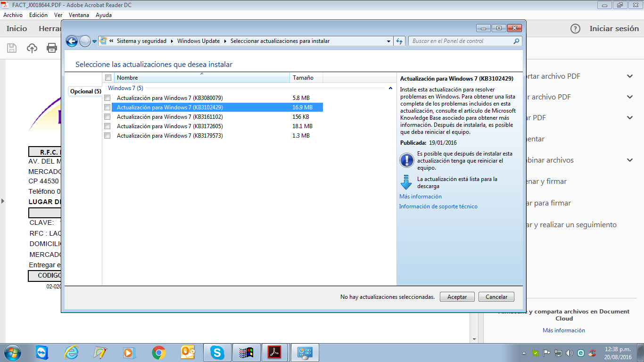The image size is (644, 362).
Task: Click the Acrobat help question mark icon
Action: coord(575,29)
